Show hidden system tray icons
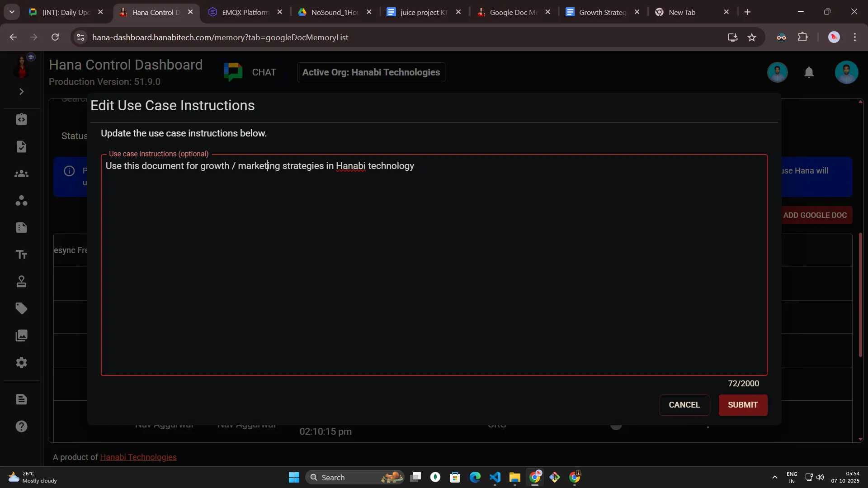 [774, 477]
